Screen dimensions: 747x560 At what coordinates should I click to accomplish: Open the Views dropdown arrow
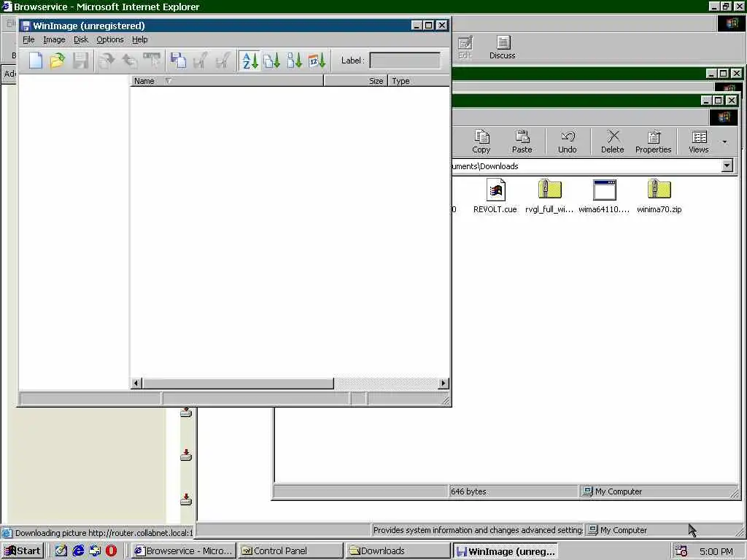click(x=725, y=141)
